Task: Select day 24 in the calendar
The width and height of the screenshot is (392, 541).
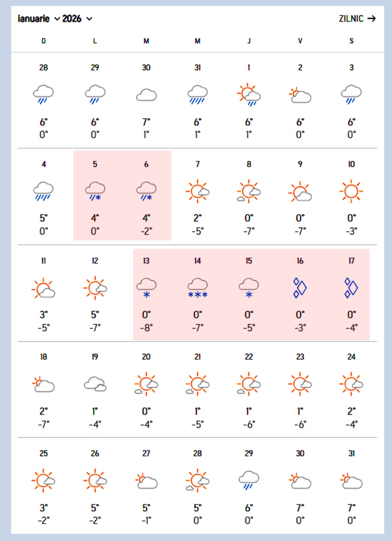Action: (x=351, y=357)
